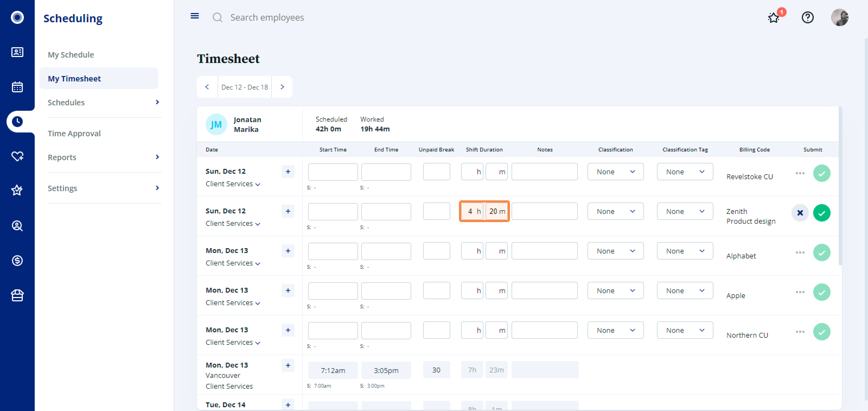Screen dimensions: 868x411
Task: Open the dollar payroll sidebar icon
Action: click(x=17, y=260)
